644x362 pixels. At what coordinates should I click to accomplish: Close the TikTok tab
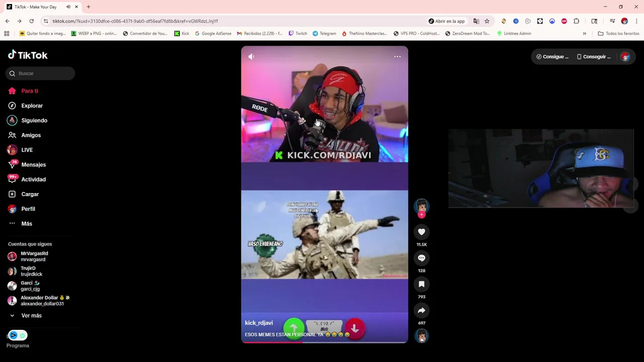coord(76,7)
